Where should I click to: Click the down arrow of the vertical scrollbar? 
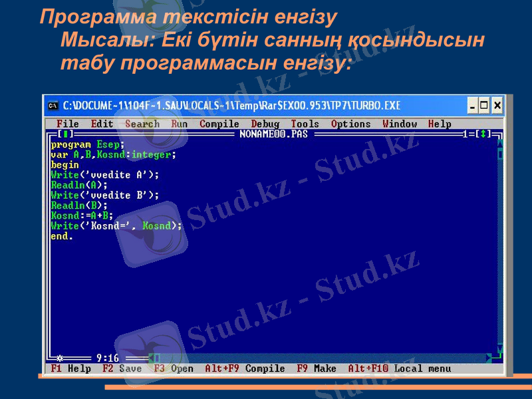click(501, 347)
